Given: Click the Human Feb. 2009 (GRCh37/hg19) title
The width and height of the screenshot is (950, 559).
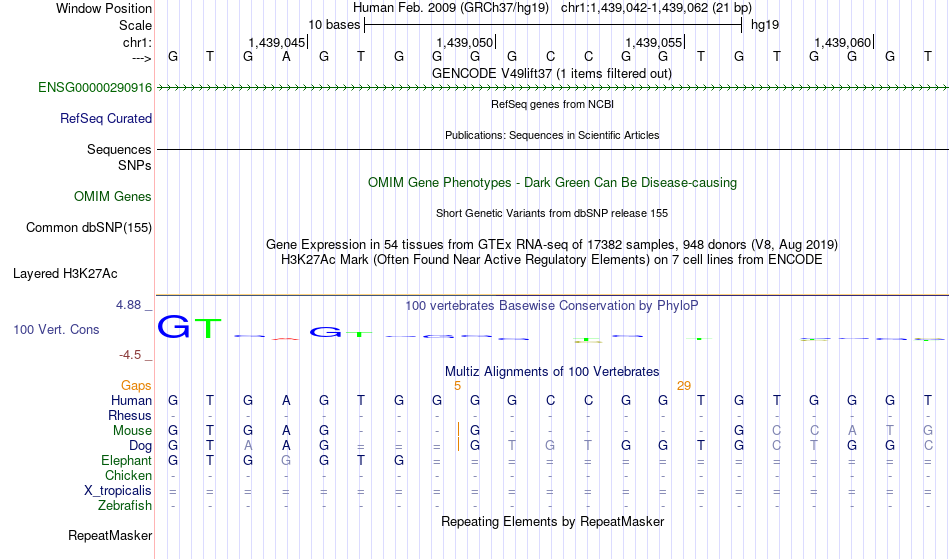Looking at the screenshot, I should [451, 8].
